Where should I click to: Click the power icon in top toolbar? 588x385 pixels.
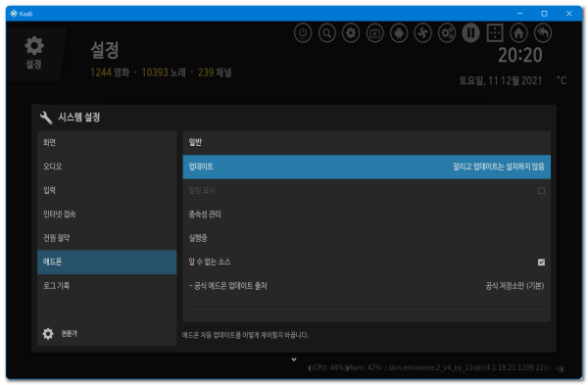click(x=303, y=33)
